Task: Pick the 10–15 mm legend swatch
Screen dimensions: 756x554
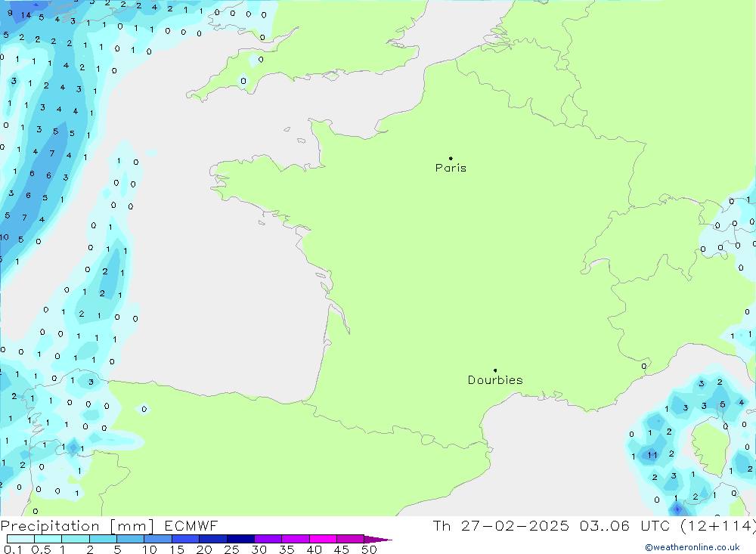Action: click(x=158, y=539)
